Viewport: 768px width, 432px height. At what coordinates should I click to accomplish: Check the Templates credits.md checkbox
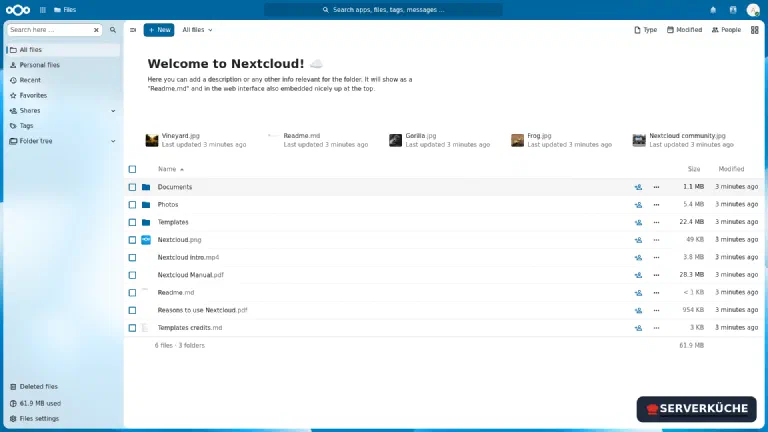(132, 328)
